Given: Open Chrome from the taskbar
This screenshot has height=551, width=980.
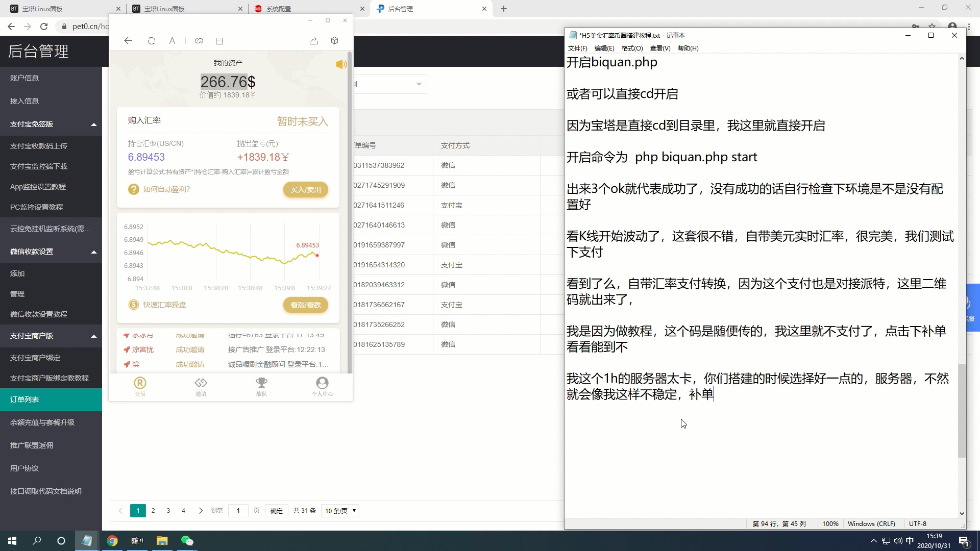Looking at the screenshot, I should (112, 541).
